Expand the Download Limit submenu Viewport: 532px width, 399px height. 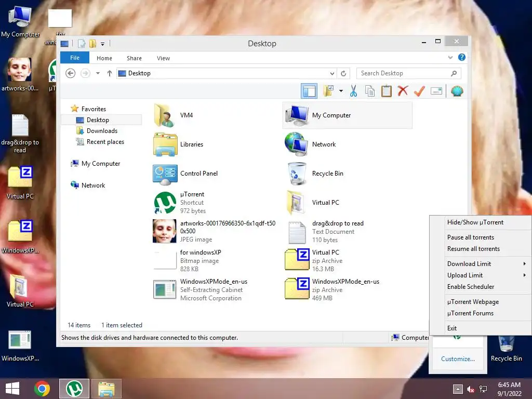(x=481, y=263)
